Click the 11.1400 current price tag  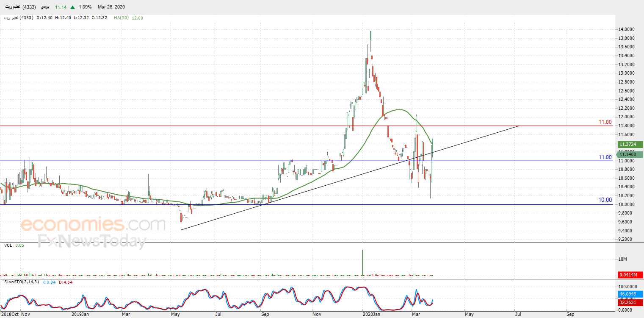[630, 155]
